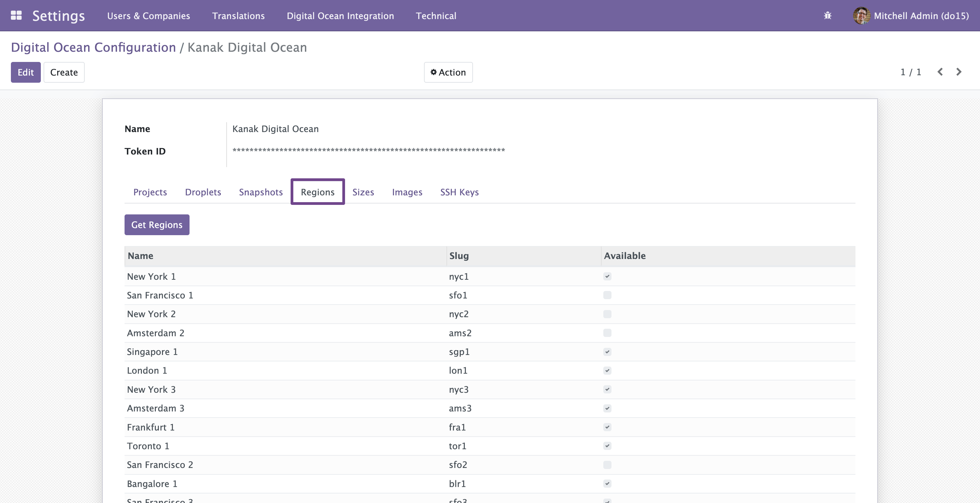Image resolution: width=980 pixels, height=503 pixels.
Task: Toggle Available checkbox for New York 1
Action: [x=607, y=277]
